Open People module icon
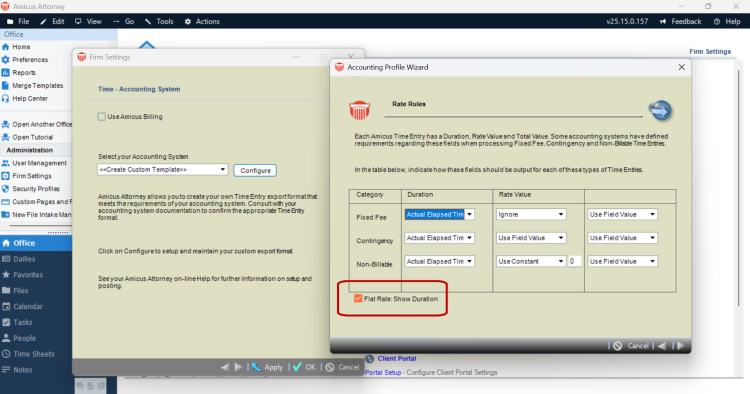750x394 pixels. (6, 338)
